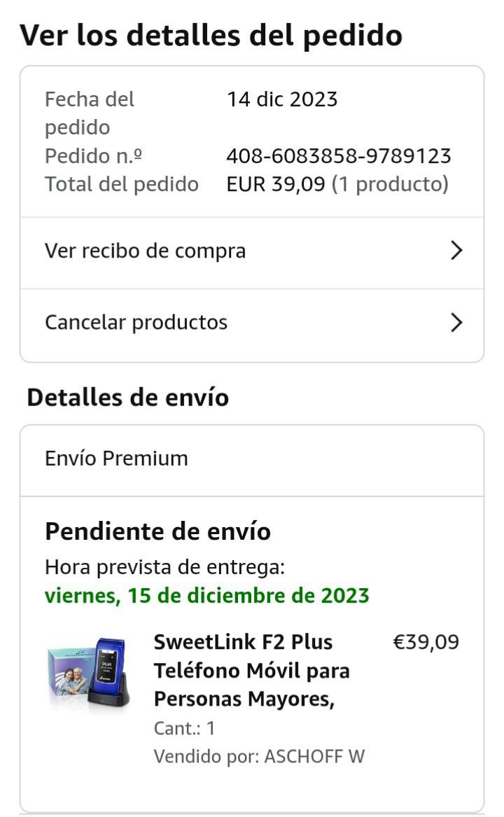
Task: Click the Detalles de envío section heading
Action: tap(128, 398)
